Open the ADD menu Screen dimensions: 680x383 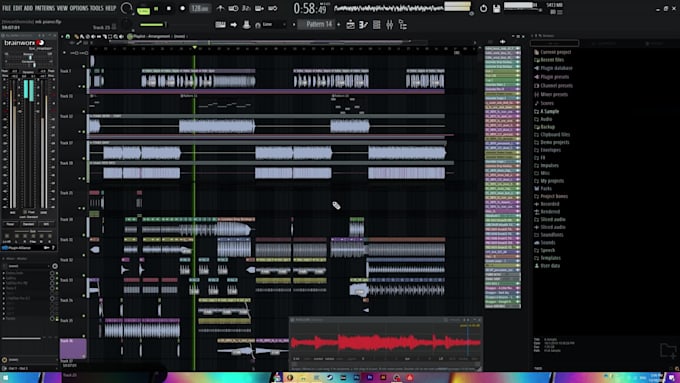[x=28, y=8]
